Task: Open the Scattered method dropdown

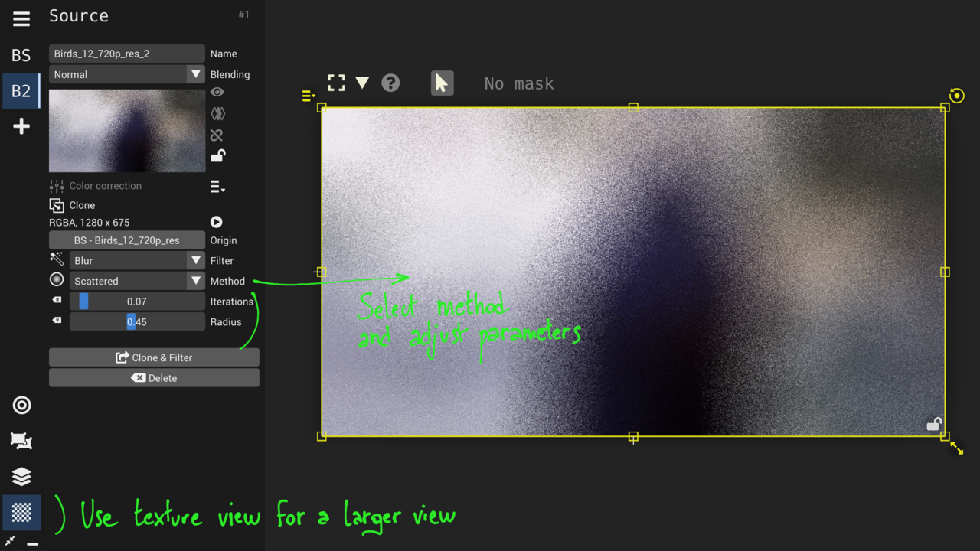Action: click(x=136, y=281)
